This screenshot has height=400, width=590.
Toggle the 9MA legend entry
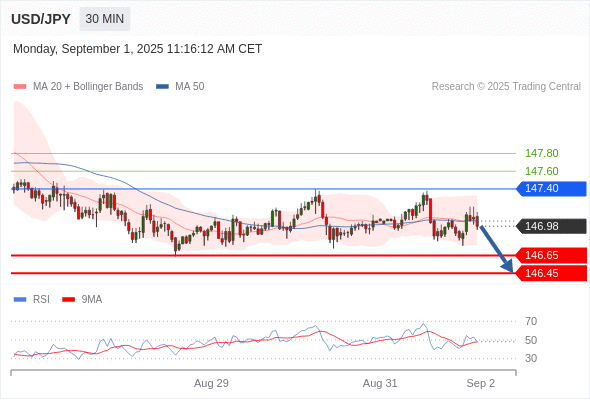(82, 300)
